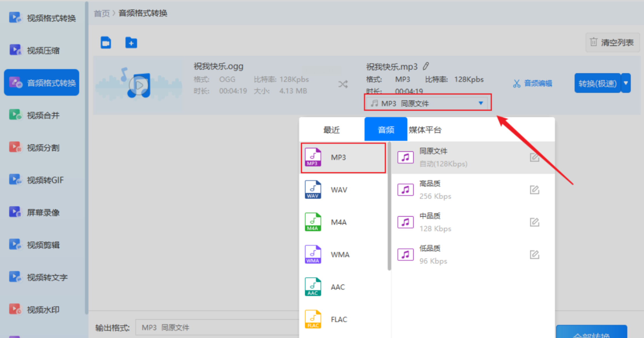Click the 转换(极速) button

597,84
